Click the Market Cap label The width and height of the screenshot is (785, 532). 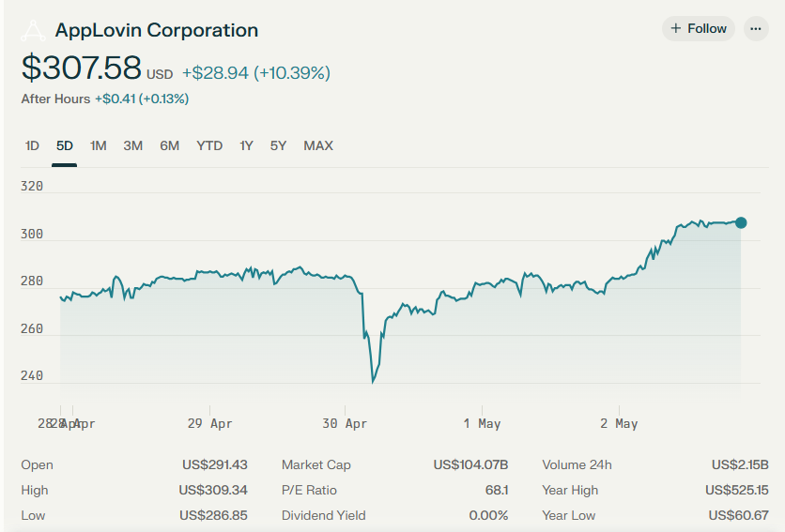316,464
